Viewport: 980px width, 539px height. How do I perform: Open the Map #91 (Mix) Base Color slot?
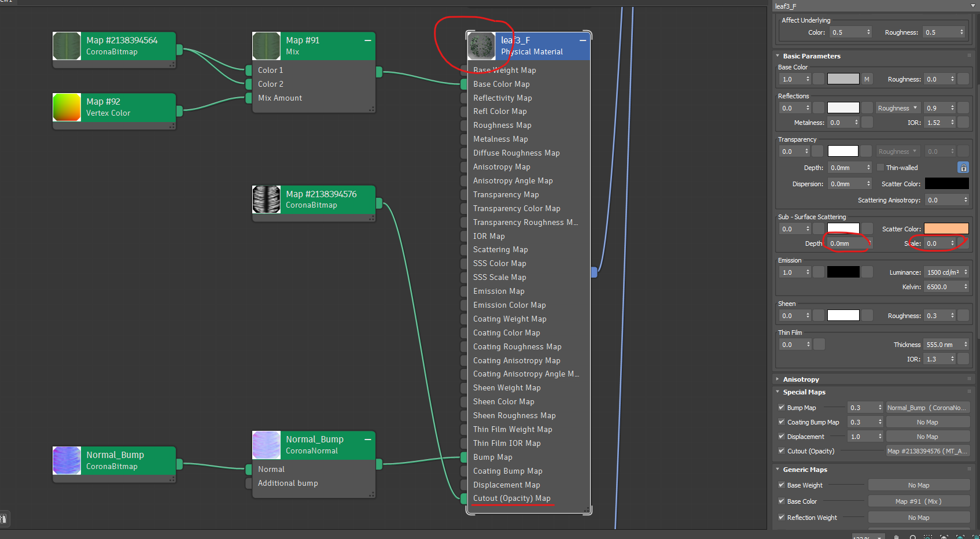[919, 501]
